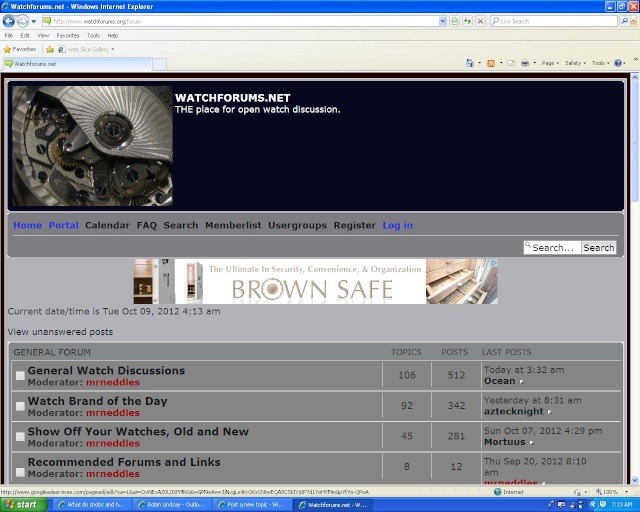
Task: Open the Help menu
Action: [113, 36]
